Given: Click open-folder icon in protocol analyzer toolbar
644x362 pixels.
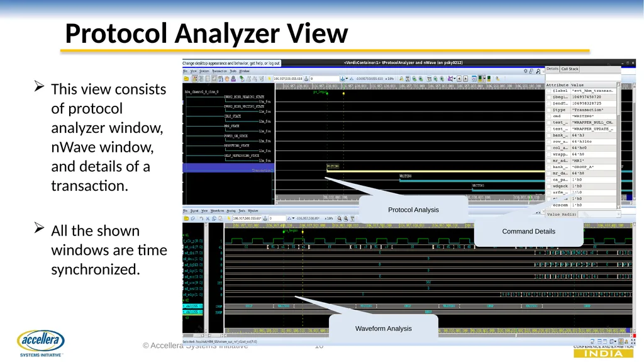Looking at the screenshot, I should pos(186,79).
